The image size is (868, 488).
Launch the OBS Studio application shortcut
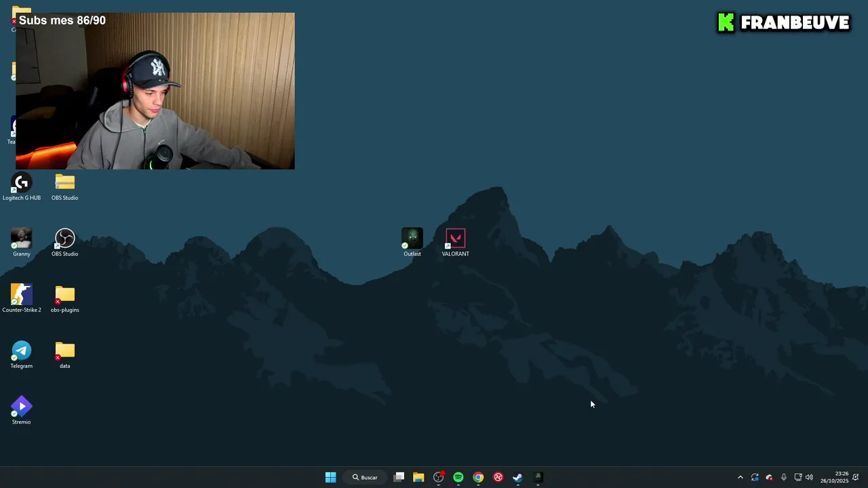[x=64, y=243]
